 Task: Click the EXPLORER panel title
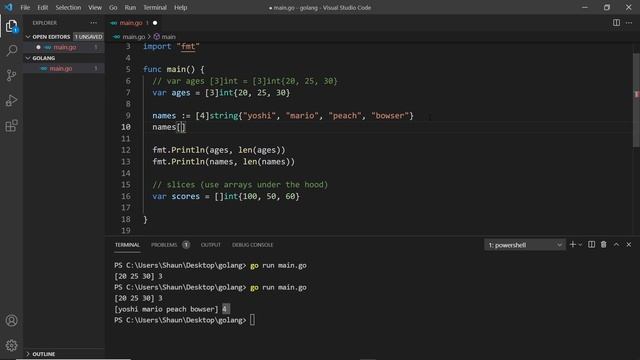point(45,23)
